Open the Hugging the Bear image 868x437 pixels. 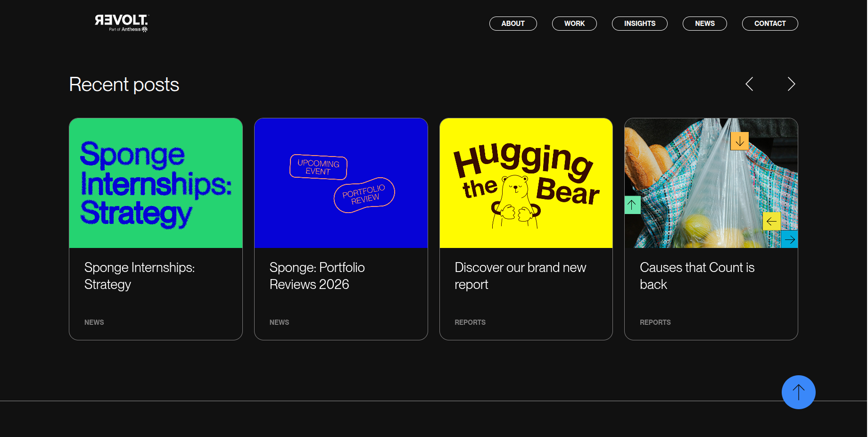tap(526, 183)
